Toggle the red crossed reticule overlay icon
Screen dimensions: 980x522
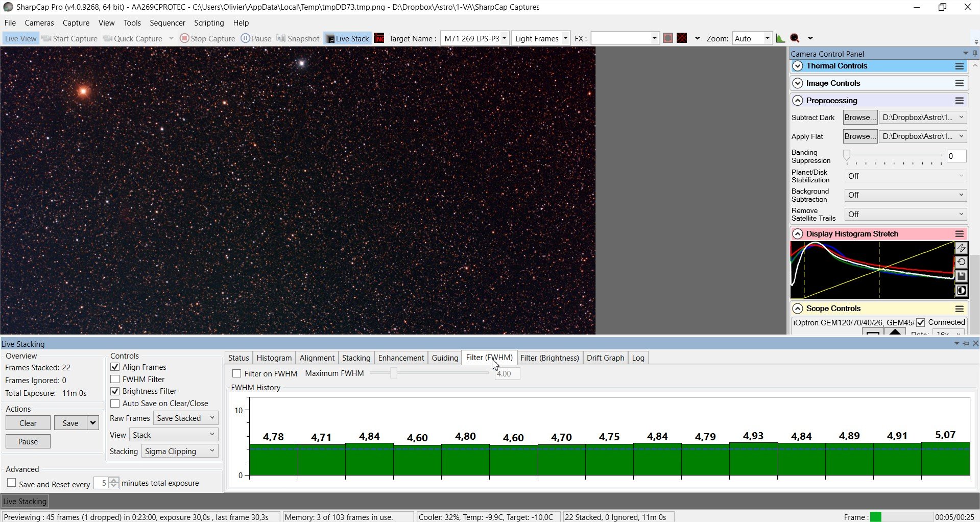[x=682, y=38]
